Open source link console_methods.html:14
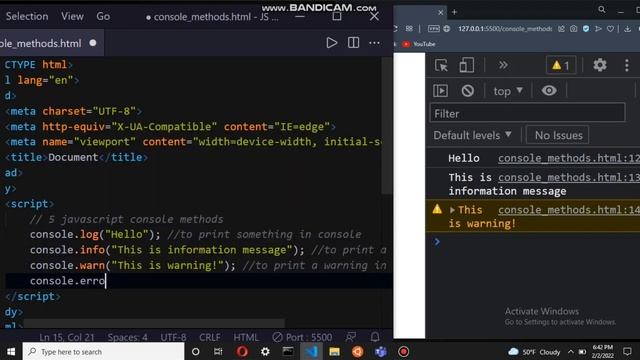This screenshot has width=640, height=360. pyautogui.click(x=569, y=210)
